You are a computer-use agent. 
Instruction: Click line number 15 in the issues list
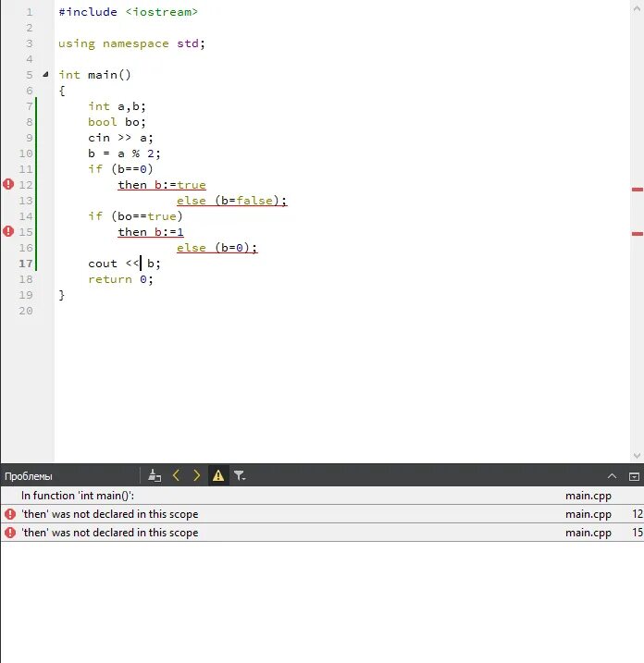[x=638, y=533]
